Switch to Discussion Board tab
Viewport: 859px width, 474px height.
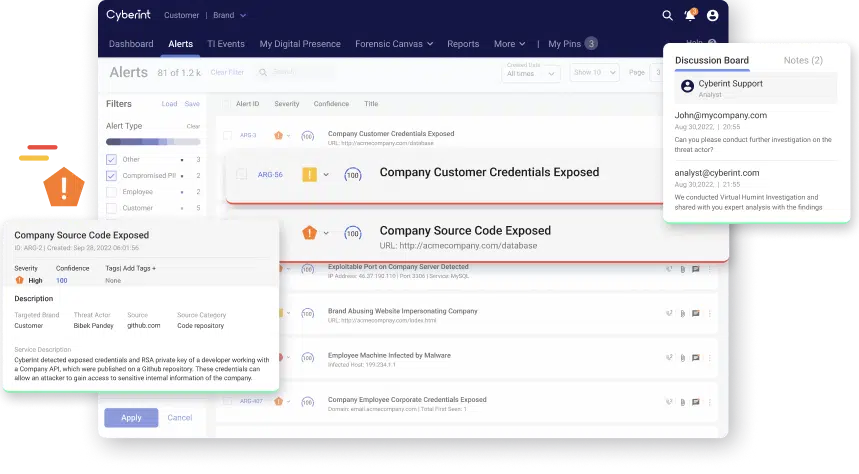(712, 60)
